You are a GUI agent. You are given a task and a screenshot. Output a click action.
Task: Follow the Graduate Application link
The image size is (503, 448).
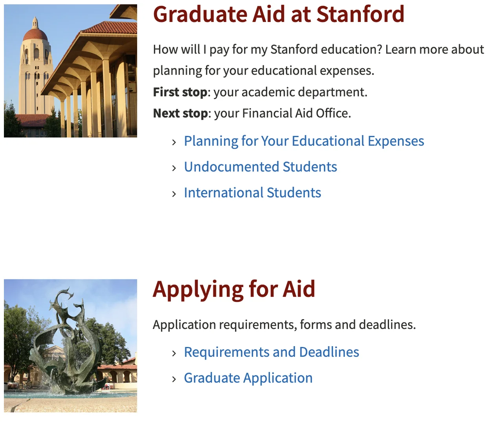click(x=248, y=378)
